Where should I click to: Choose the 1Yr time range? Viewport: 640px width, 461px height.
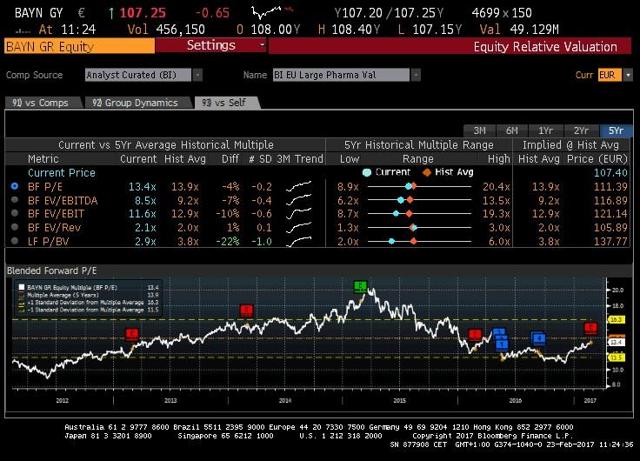[x=545, y=131]
